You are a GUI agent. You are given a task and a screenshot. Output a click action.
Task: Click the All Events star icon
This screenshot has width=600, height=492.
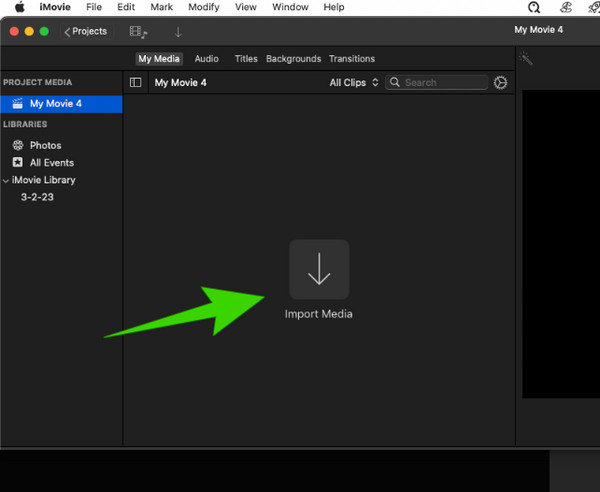point(18,162)
